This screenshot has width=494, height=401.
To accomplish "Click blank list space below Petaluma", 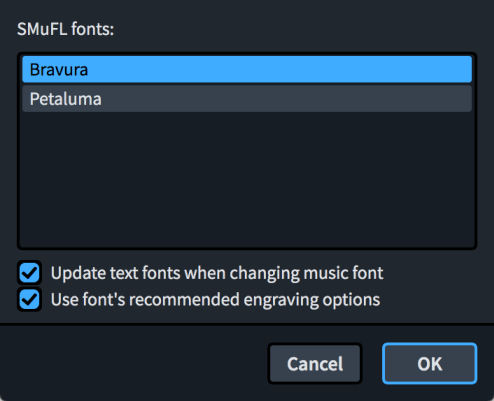I will coord(247,180).
